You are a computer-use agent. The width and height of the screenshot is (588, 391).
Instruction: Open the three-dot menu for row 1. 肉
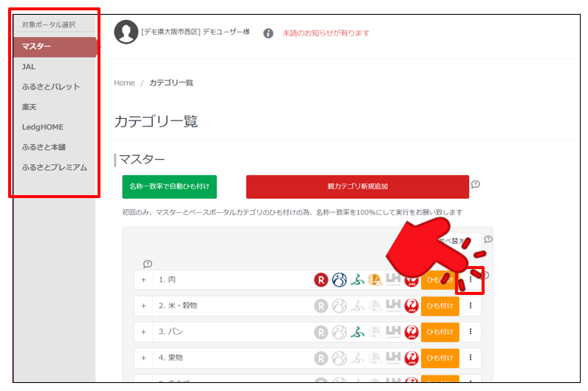471,280
